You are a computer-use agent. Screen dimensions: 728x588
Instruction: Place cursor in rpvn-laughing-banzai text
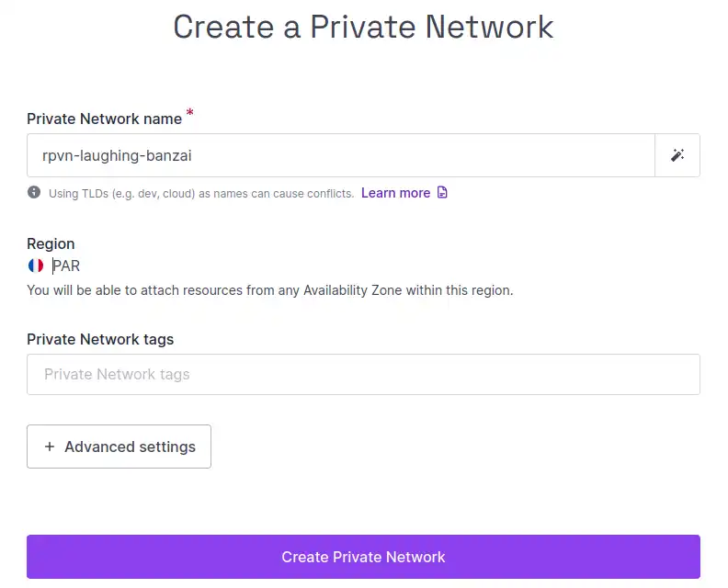(117, 156)
